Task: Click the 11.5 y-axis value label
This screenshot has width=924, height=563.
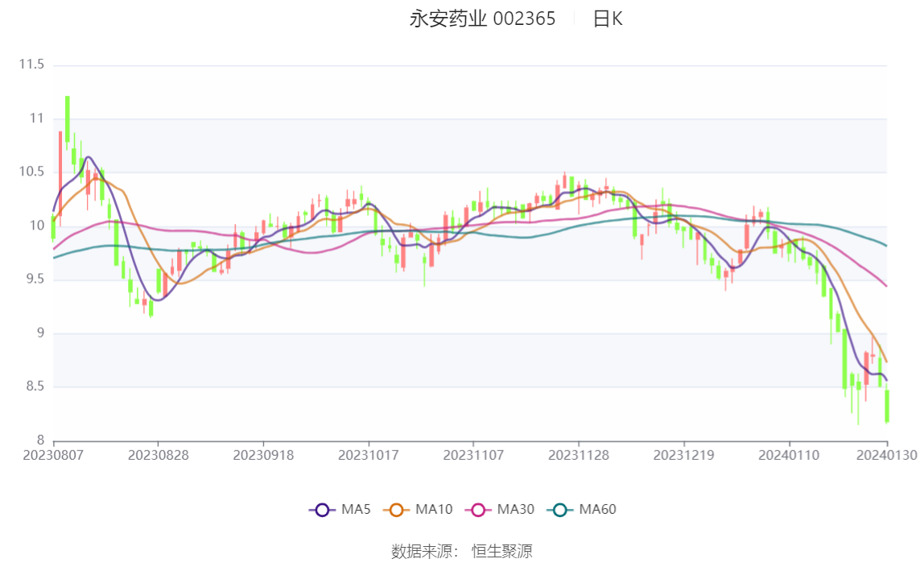Action: tap(30, 65)
